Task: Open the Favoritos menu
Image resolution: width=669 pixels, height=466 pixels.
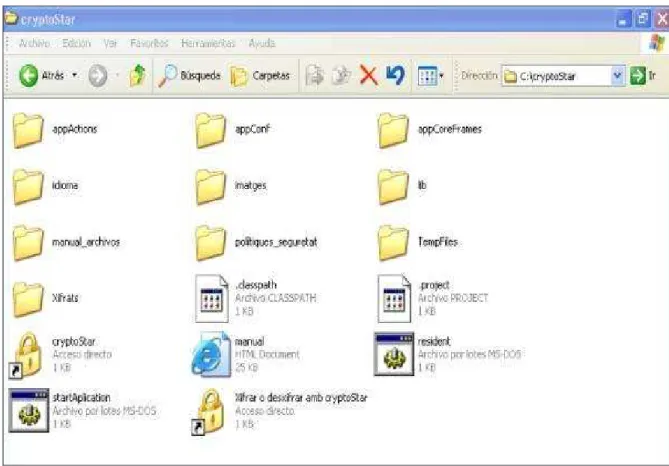Action: [149, 44]
